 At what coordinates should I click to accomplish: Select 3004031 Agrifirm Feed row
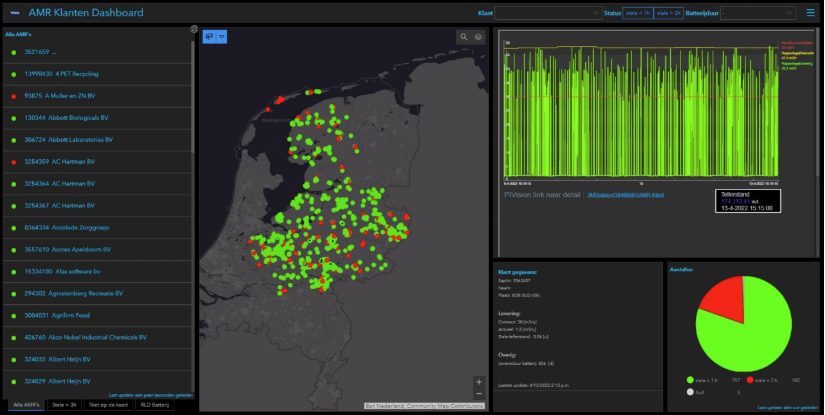[97, 316]
